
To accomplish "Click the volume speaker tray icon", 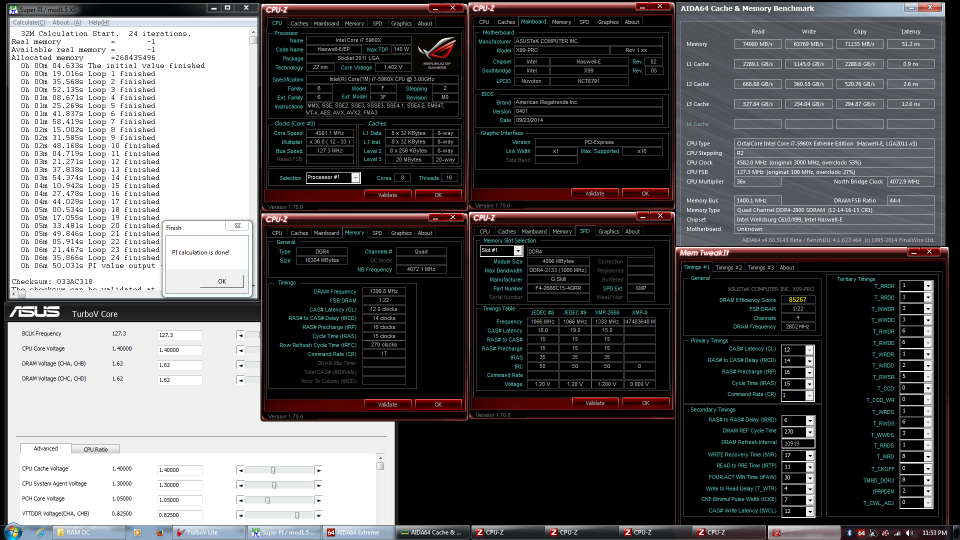I will tap(909, 533).
